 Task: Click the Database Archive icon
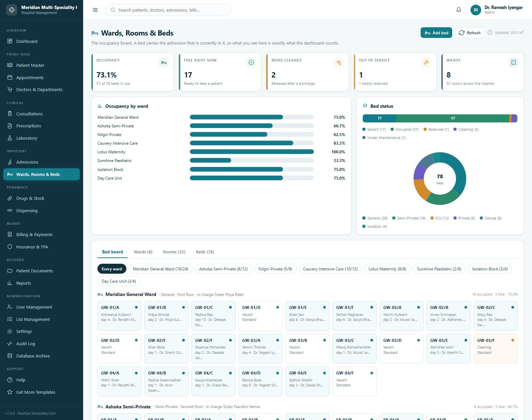pyautogui.click(x=10, y=356)
